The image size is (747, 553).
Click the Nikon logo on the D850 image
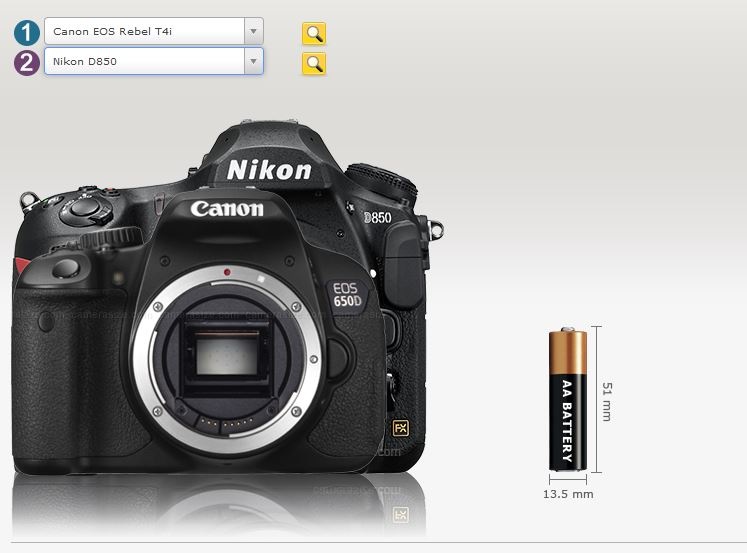point(269,170)
